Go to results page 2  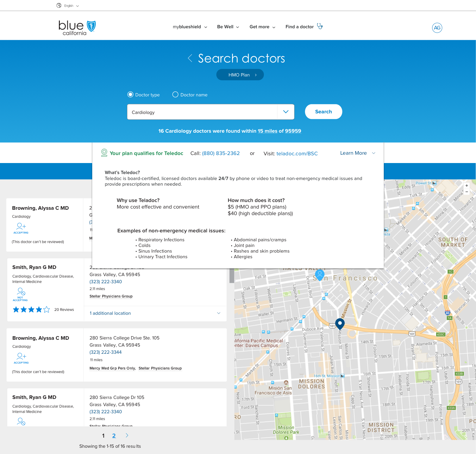coord(114,436)
